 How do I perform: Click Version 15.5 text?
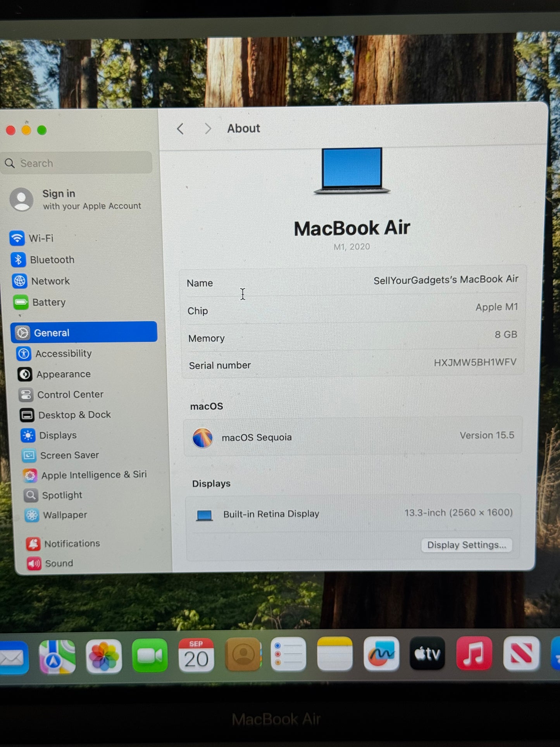click(x=487, y=435)
